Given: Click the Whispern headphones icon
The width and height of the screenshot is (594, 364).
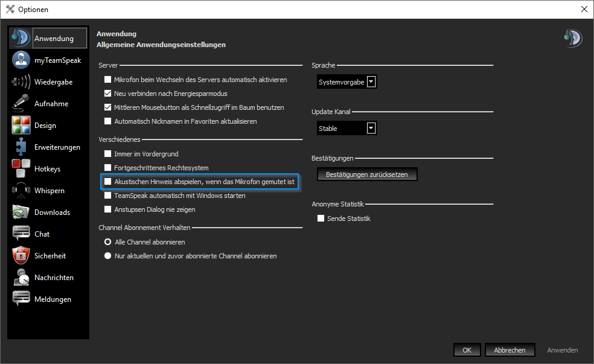Looking at the screenshot, I should [21, 191].
